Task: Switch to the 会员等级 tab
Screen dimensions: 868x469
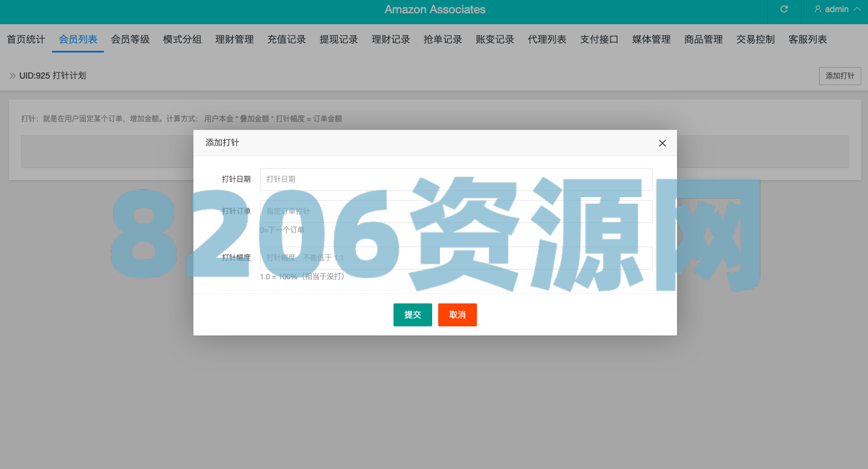Action: pos(130,40)
